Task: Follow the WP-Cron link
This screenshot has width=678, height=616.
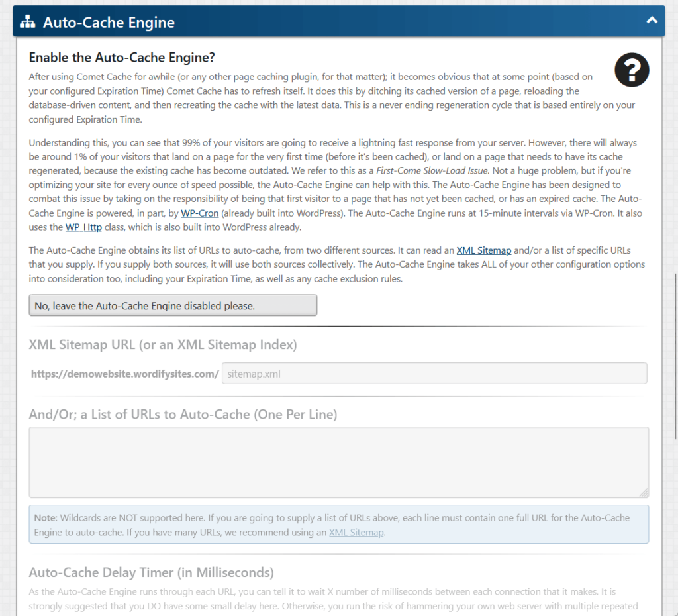Action: coord(200,213)
